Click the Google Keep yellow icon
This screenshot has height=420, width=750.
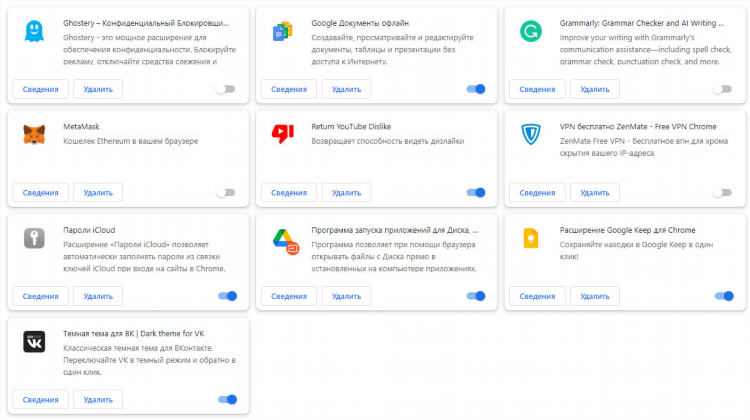point(530,238)
